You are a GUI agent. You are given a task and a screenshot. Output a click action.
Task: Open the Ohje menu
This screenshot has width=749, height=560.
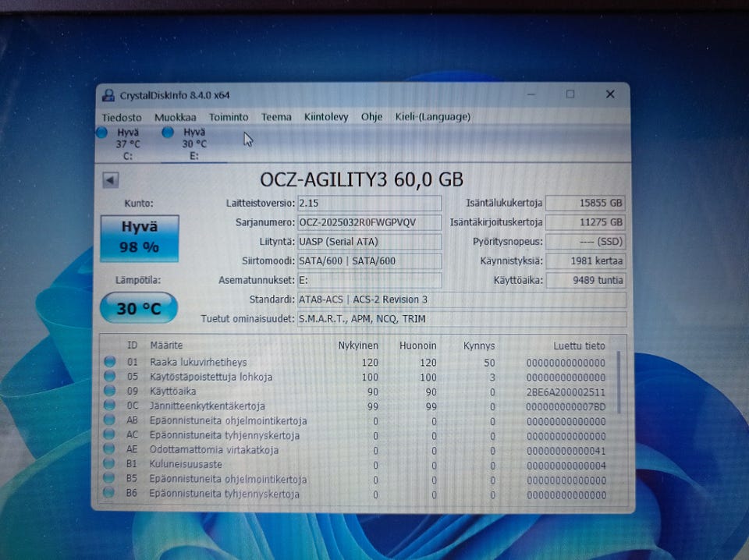pos(371,117)
